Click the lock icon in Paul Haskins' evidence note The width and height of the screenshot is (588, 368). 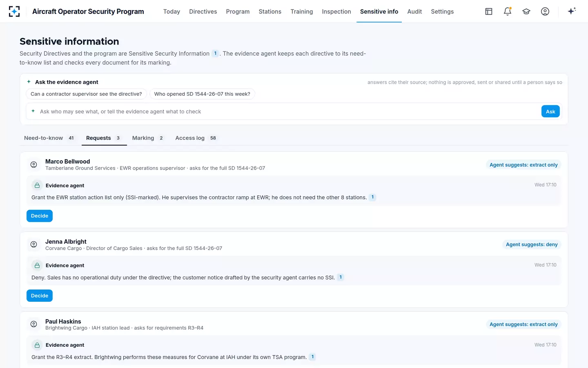[x=37, y=345]
